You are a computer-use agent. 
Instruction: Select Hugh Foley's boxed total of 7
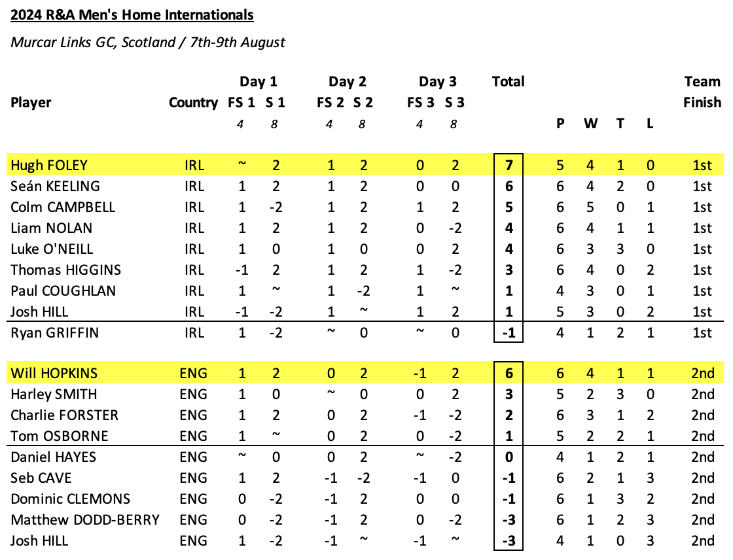[508, 166]
